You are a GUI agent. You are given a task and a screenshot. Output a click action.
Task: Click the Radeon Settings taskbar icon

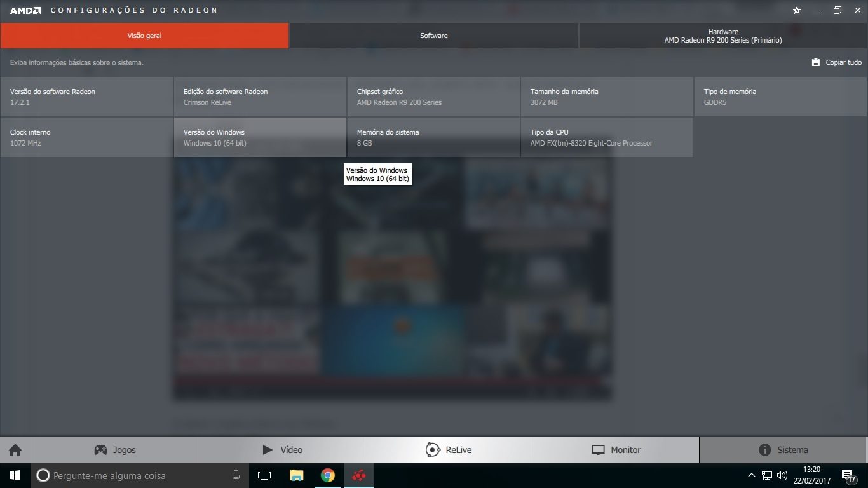pyautogui.click(x=359, y=475)
